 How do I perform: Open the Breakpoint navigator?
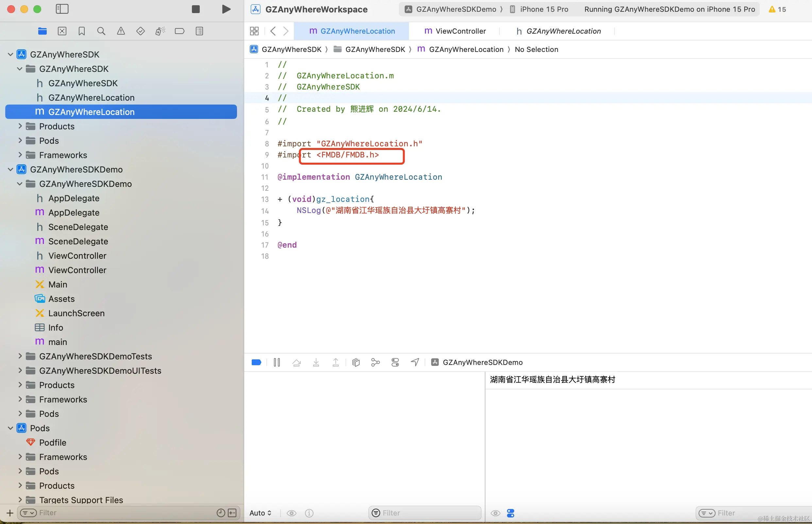tap(179, 31)
